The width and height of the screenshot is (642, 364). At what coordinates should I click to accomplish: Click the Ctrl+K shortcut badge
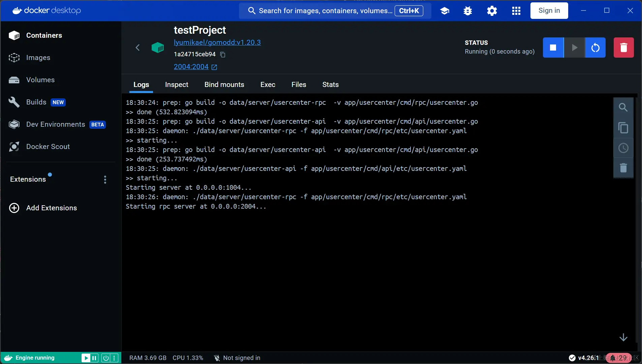tap(409, 11)
